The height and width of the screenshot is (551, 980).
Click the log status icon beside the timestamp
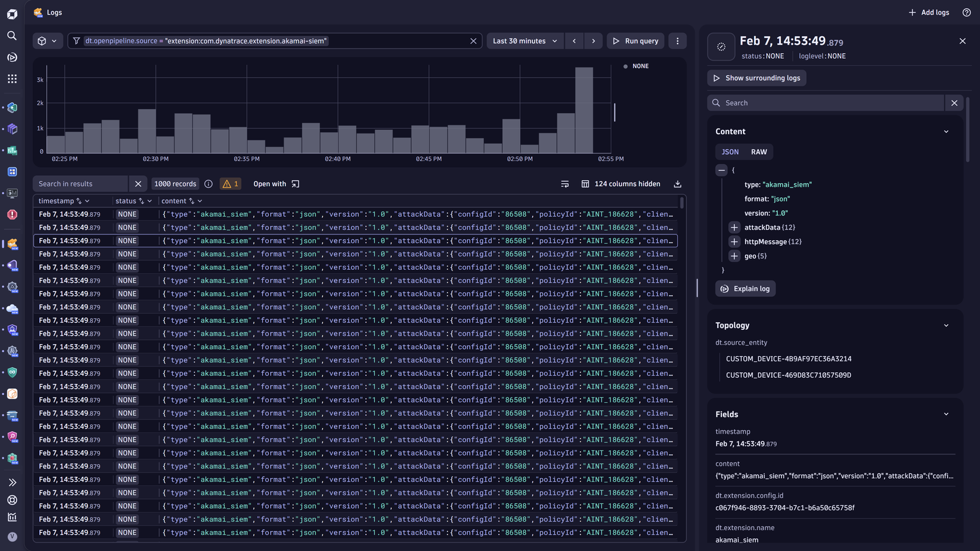[x=722, y=47]
